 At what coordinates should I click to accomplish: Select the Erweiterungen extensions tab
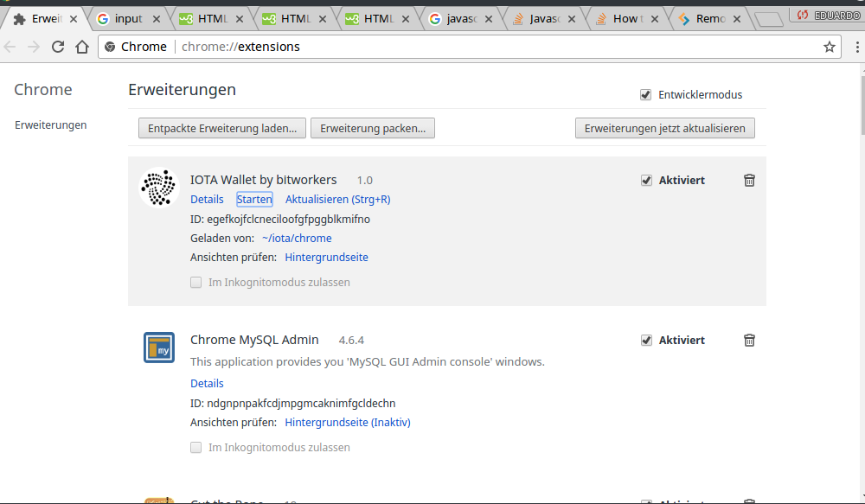(x=45, y=19)
